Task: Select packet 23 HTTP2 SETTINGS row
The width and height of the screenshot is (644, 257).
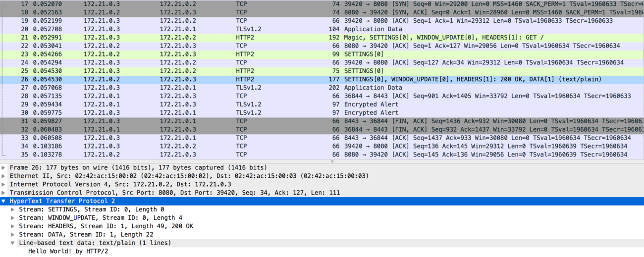Action: [x=322, y=54]
